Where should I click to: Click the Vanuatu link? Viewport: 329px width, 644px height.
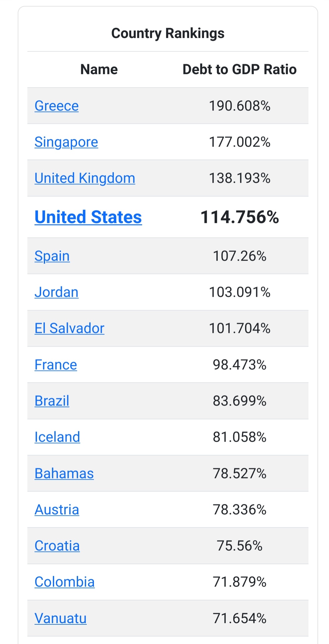61,618
